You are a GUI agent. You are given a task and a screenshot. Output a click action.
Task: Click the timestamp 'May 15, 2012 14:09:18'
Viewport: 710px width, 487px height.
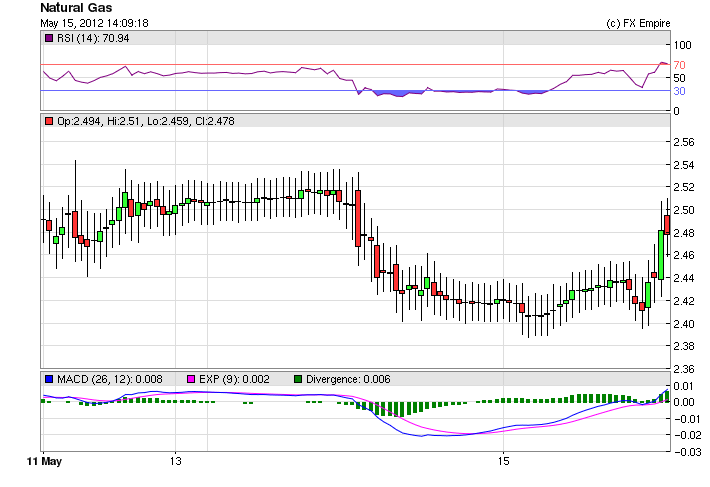point(94,23)
